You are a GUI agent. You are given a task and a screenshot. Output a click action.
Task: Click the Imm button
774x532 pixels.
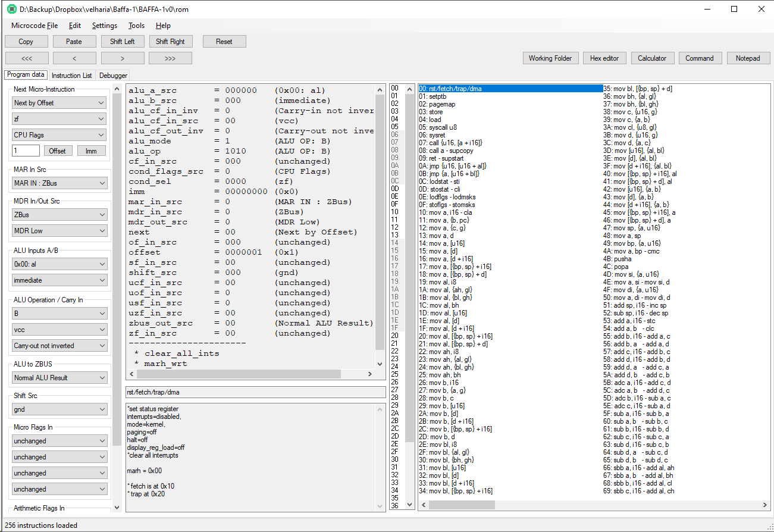coord(91,151)
